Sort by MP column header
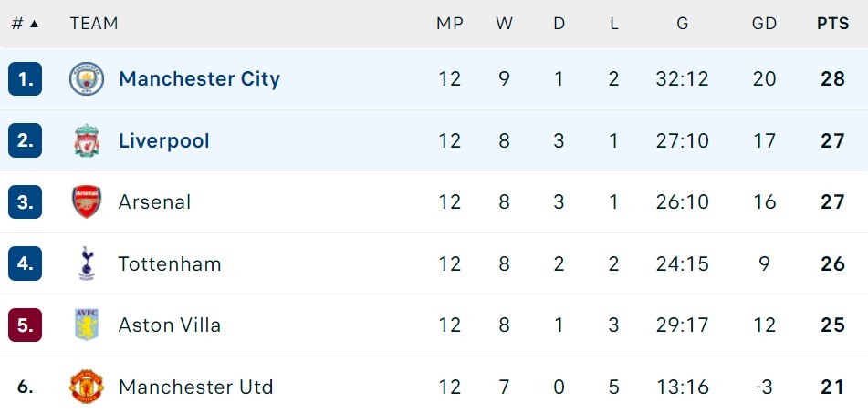This screenshot has height=413, width=868. point(449,24)
